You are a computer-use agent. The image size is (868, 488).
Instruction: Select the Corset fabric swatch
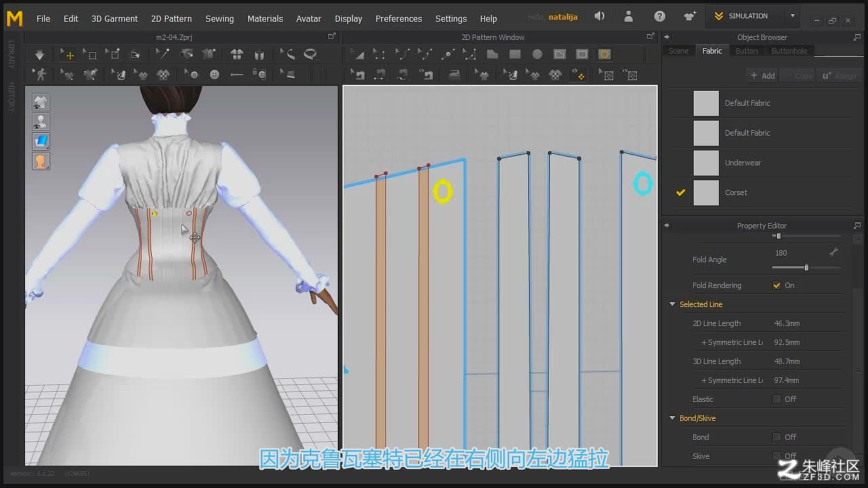pos(706,192)
